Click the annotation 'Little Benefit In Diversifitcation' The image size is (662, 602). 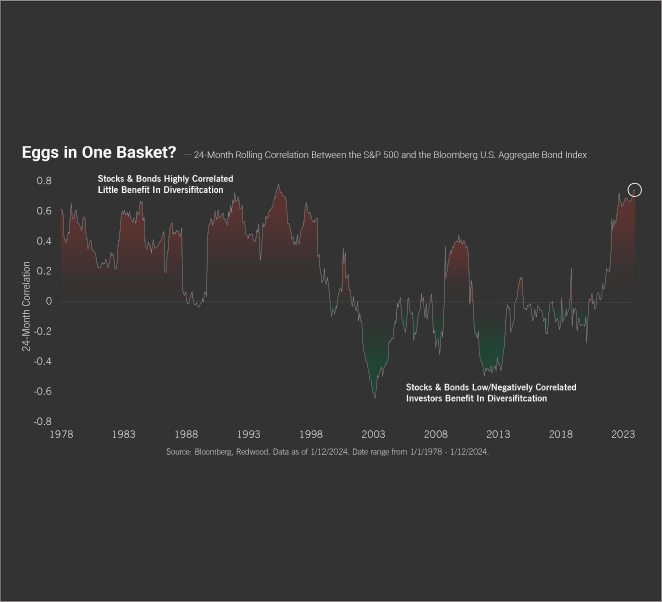[160, 190]
